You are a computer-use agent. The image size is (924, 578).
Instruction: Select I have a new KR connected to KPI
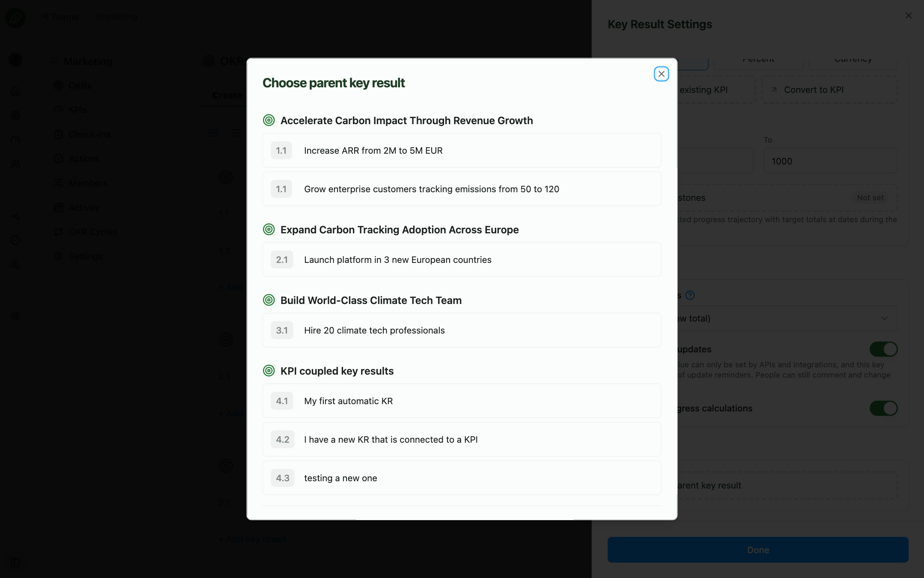(462, 439)
